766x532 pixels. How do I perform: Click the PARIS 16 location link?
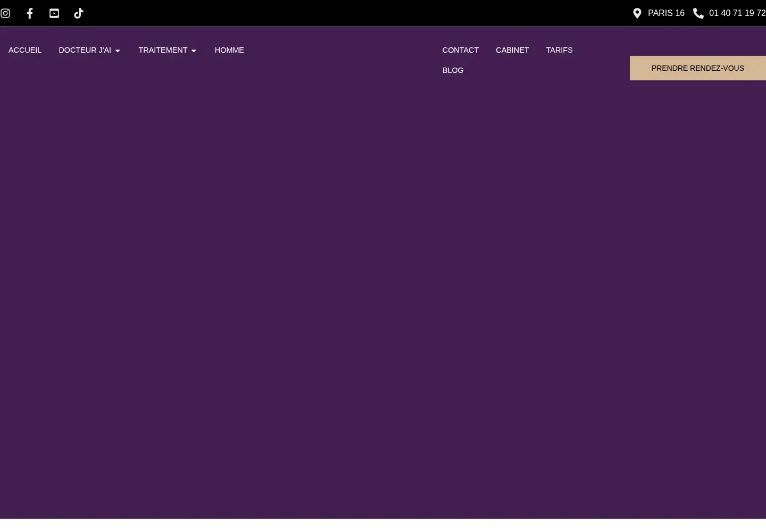tap(666, 13)
